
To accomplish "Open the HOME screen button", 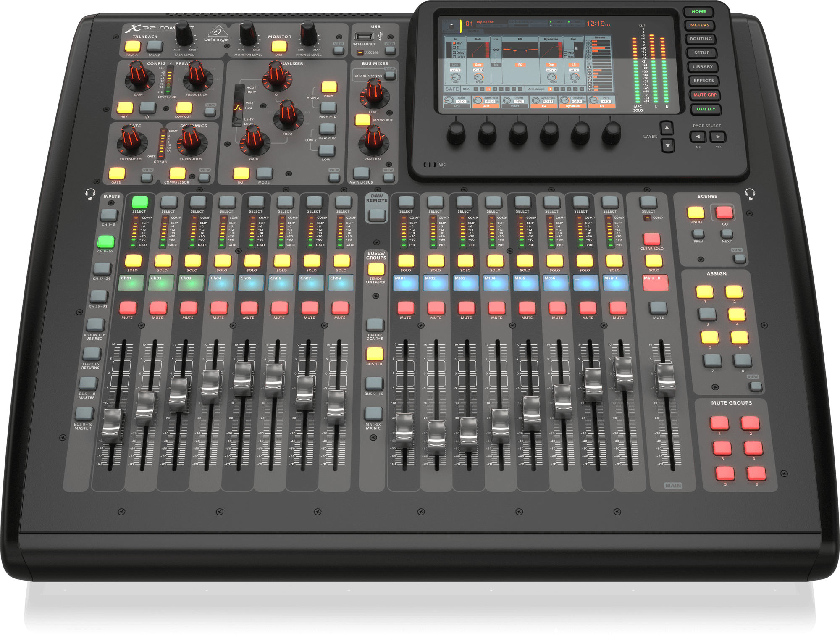I will pyautogui.click(x=698, y=12).
